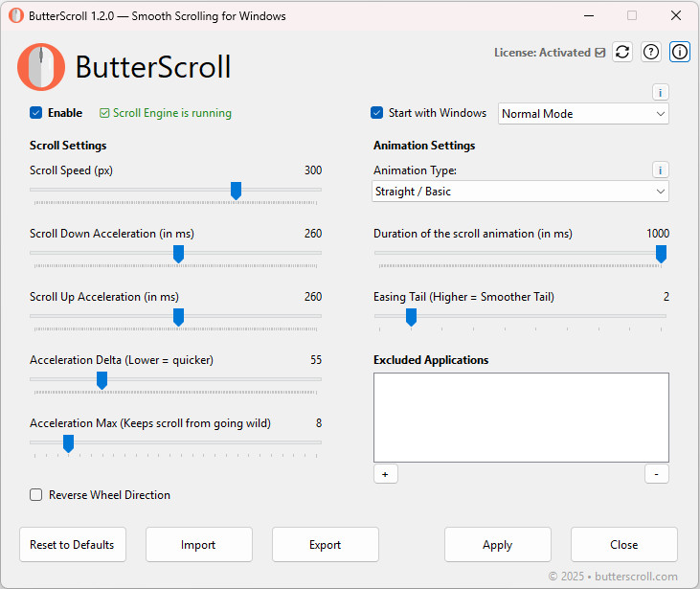
Task: Click info button above the mode dropdown
Action: coord(661,92)
